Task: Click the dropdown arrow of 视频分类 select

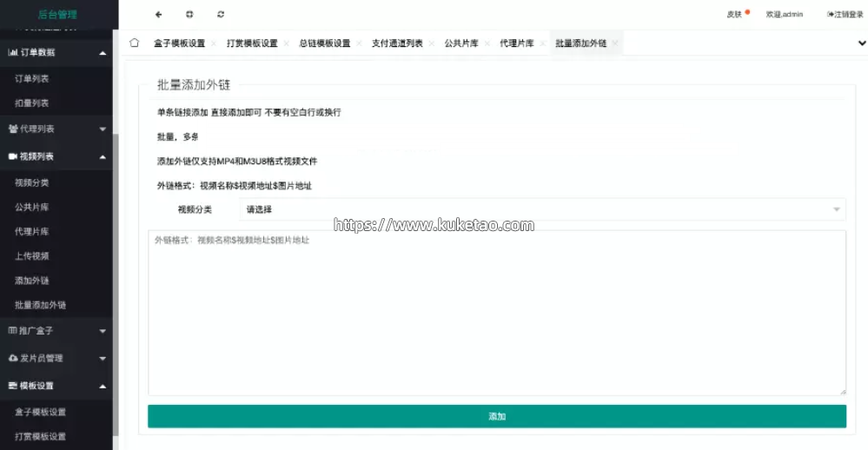Action: (837, 209)
